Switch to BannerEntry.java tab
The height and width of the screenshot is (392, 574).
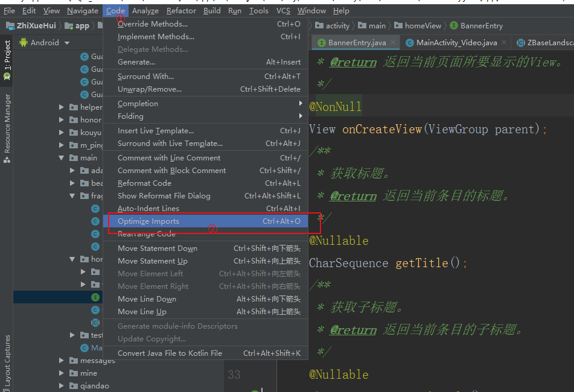pos(357,43)
